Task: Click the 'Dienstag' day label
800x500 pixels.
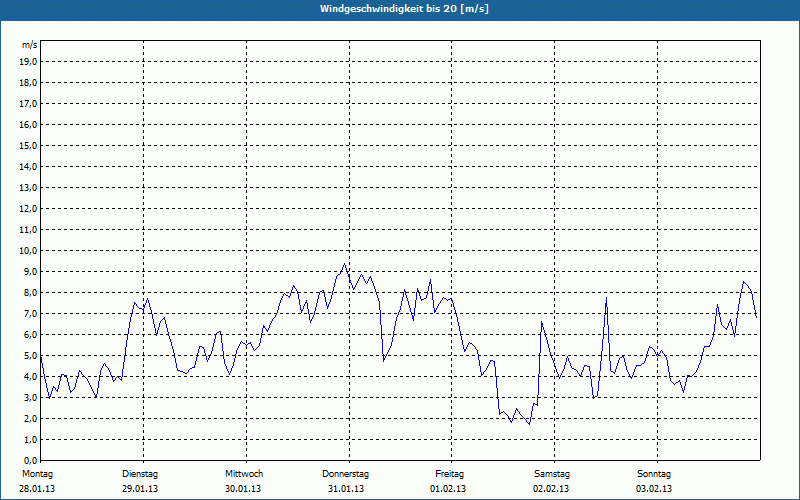Action: [x=140, y=474]
